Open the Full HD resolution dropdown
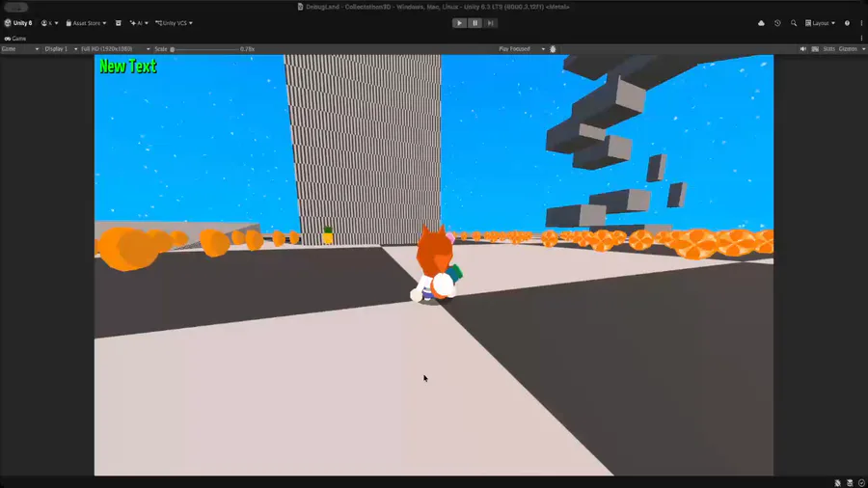 [x=115, y=49]
